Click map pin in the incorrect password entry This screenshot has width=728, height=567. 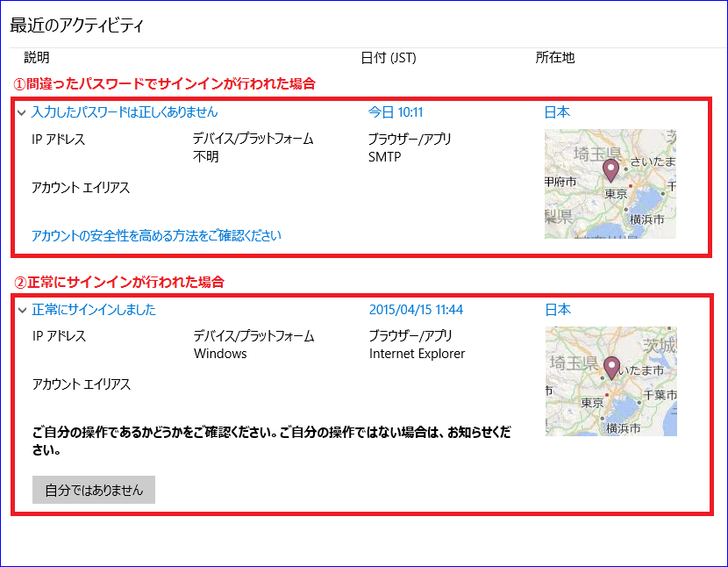(610, 170)
